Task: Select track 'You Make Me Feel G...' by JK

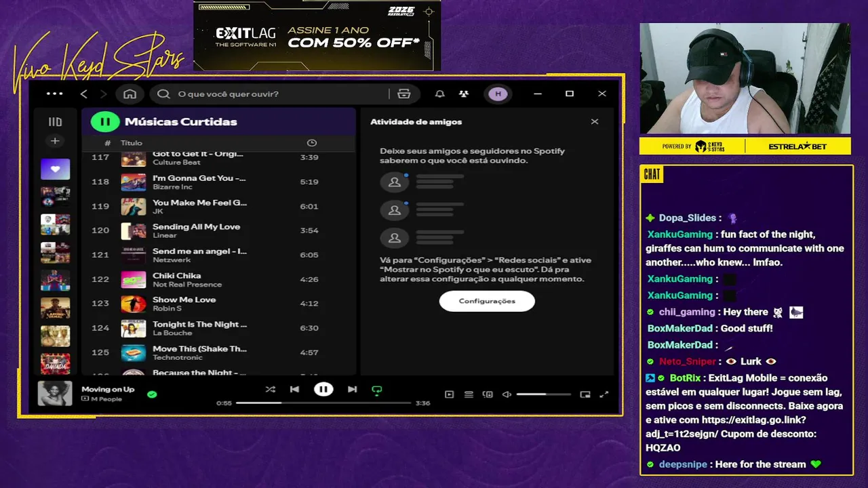Action: point(218,206)
